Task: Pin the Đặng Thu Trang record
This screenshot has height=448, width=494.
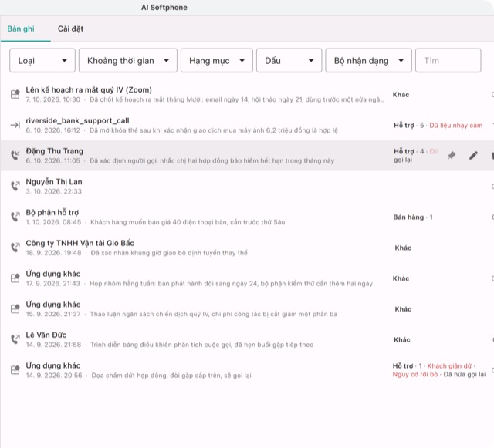Action: click(452, 155)
